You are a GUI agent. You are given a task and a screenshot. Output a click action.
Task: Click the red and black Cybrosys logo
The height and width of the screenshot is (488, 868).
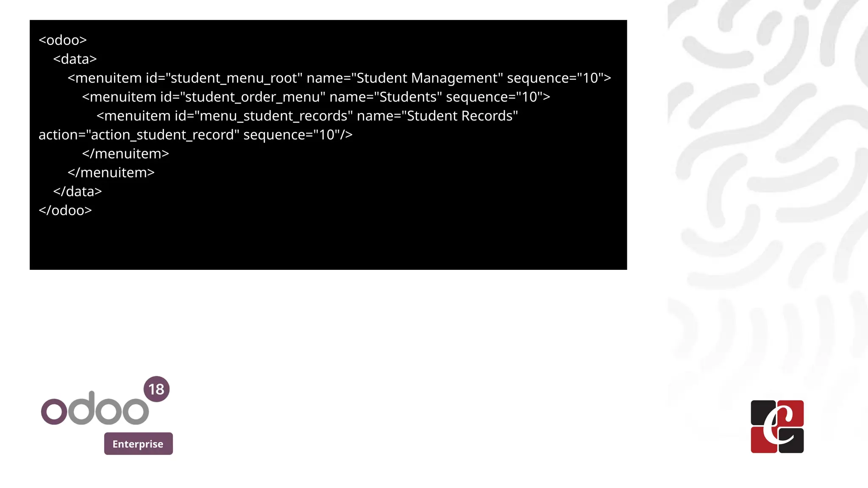(777, 427)
